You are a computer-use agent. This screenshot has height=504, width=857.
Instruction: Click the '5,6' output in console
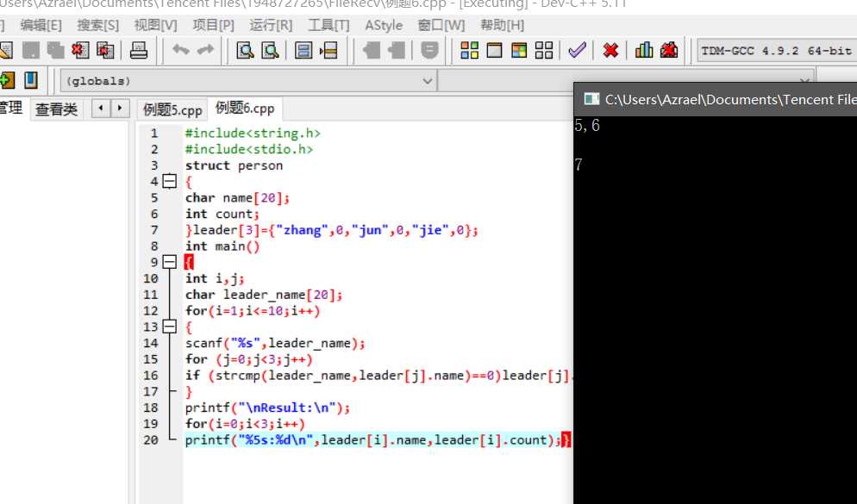587,126
